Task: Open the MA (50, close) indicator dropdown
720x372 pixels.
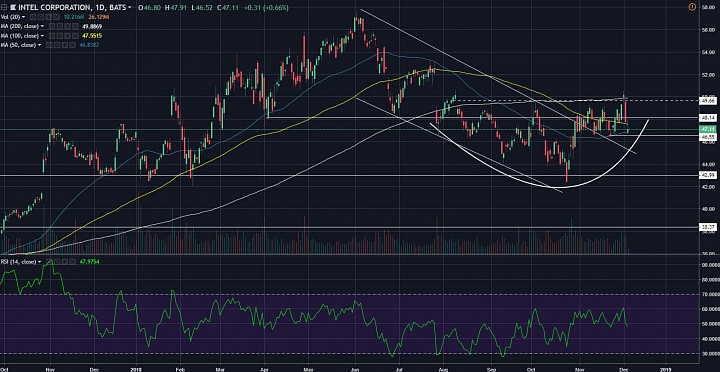Action: point(39,45)
